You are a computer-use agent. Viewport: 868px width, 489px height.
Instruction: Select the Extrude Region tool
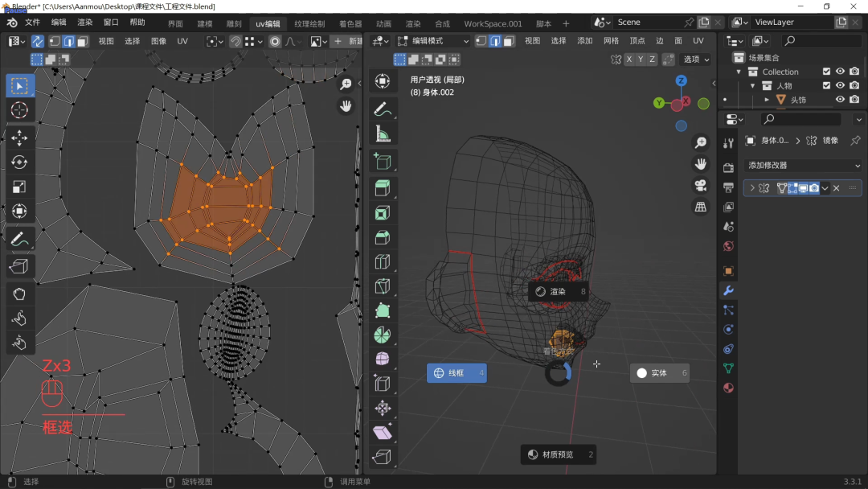[383, 188]
